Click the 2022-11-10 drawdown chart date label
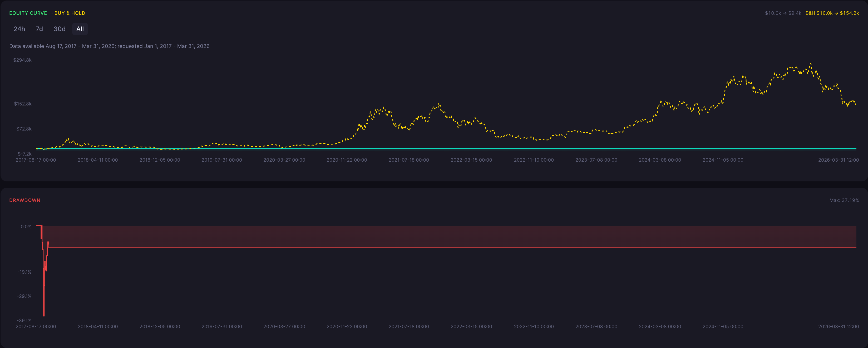 (534, 326)
